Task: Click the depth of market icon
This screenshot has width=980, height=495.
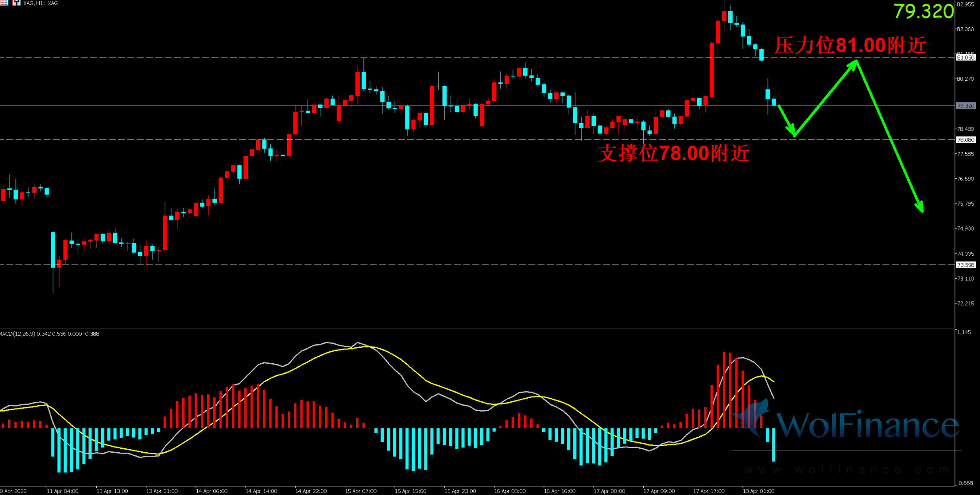Action: tap(4, 3)
